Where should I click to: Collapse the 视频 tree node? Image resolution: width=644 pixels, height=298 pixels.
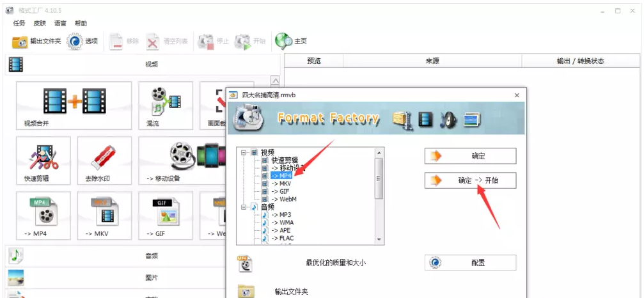tap(244, 152)
